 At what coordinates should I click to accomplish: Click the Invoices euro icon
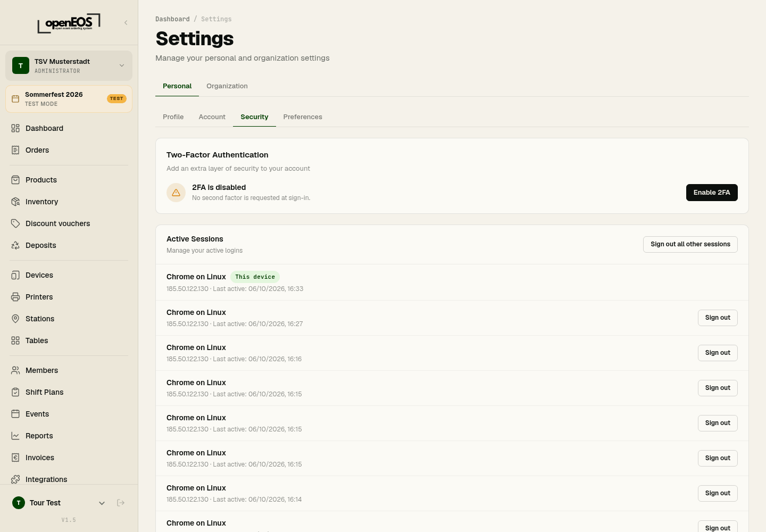(x=15, y=458)
